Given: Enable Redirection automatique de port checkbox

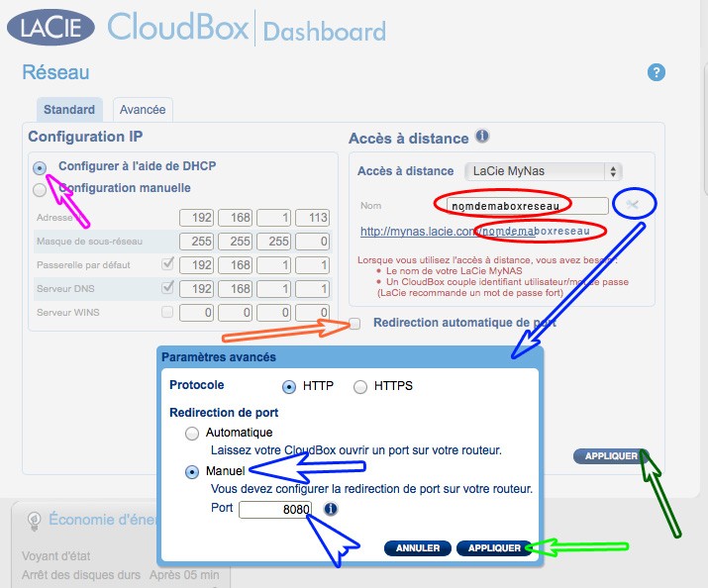Looking at the screenshot, I should coord(354,323).
